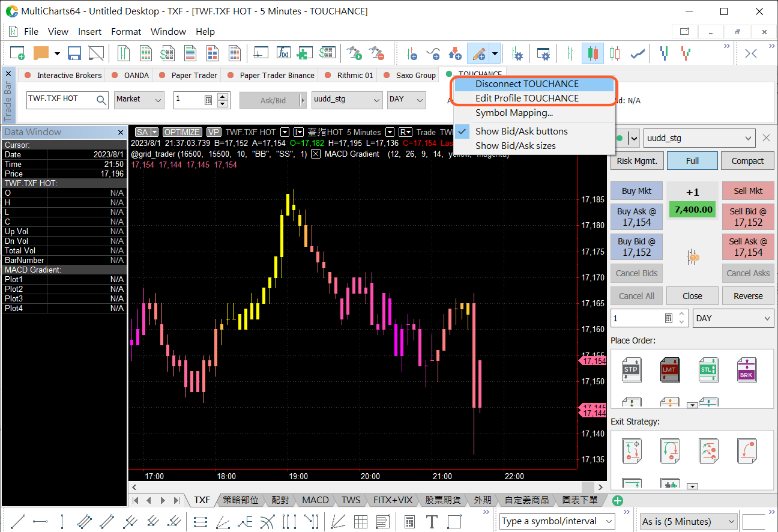Image resolution: width=778 pixels, height=532 pixels.
Task: Select the STP stop order icon
Action: pyautogui.click(x=631, y=370)
